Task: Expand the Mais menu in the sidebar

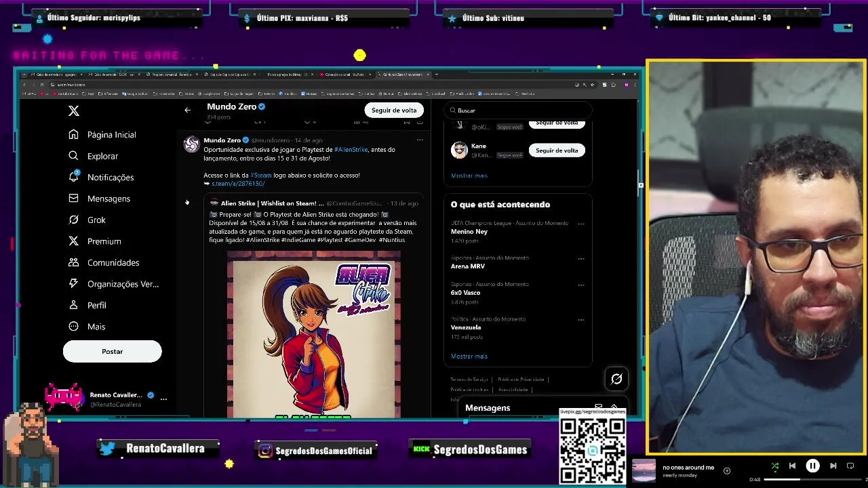Action: coord(87,327)
